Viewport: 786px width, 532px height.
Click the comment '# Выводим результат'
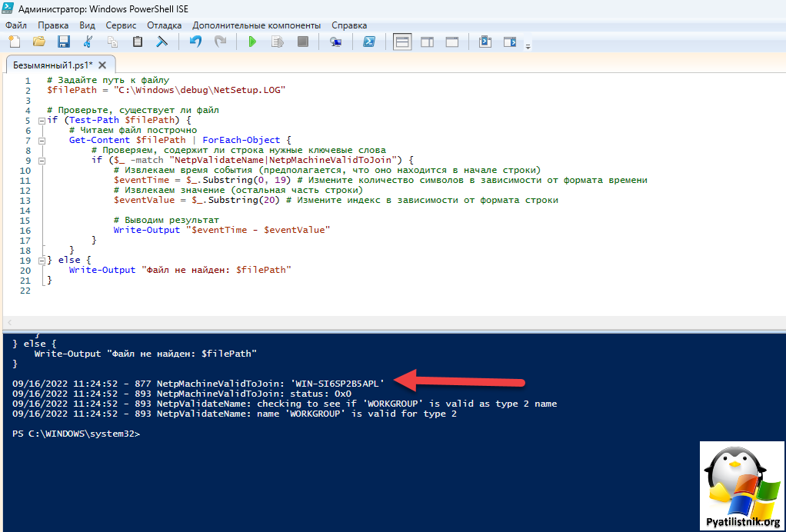pyautogui.click(x=166, y=221)
